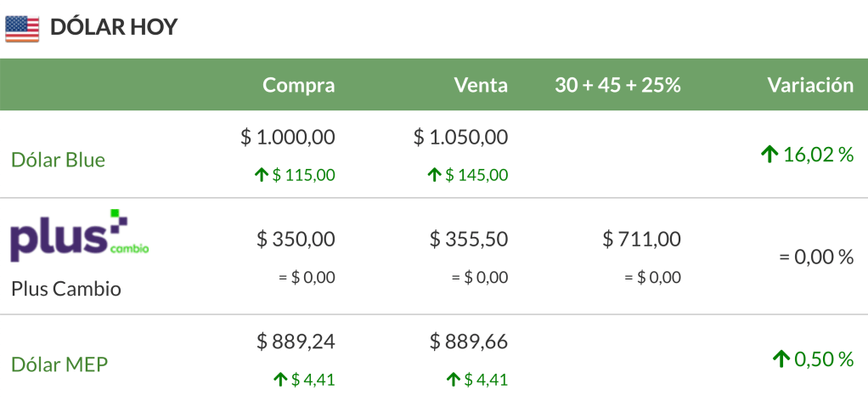Screen dimensions: 868x401
Task: Click the Compra column header
Action: [299, 85]
